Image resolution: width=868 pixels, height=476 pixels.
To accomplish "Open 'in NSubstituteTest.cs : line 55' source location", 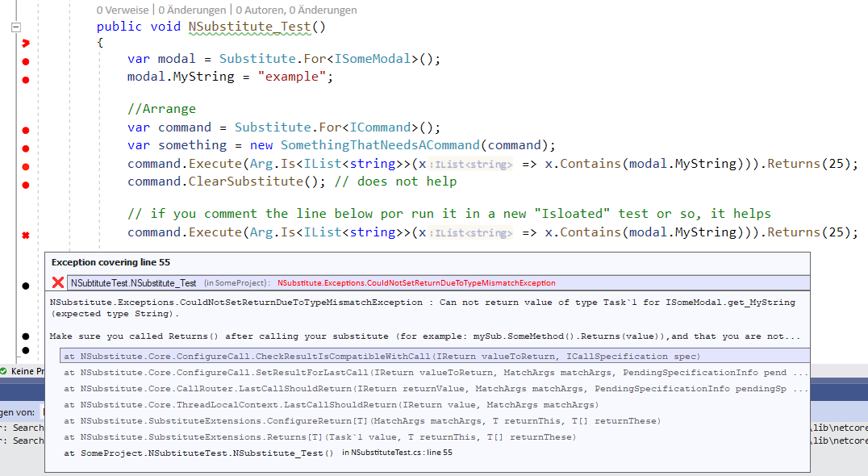I will (x=397, y=453).
